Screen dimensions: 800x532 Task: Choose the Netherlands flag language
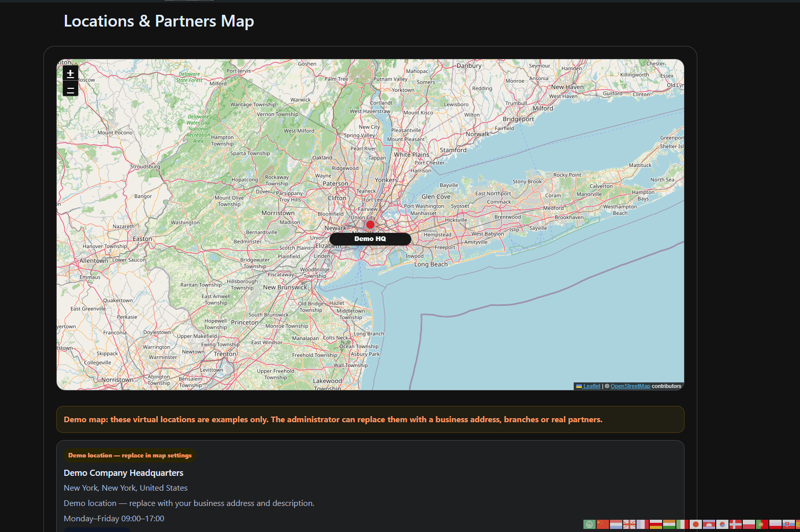(616, 524)
